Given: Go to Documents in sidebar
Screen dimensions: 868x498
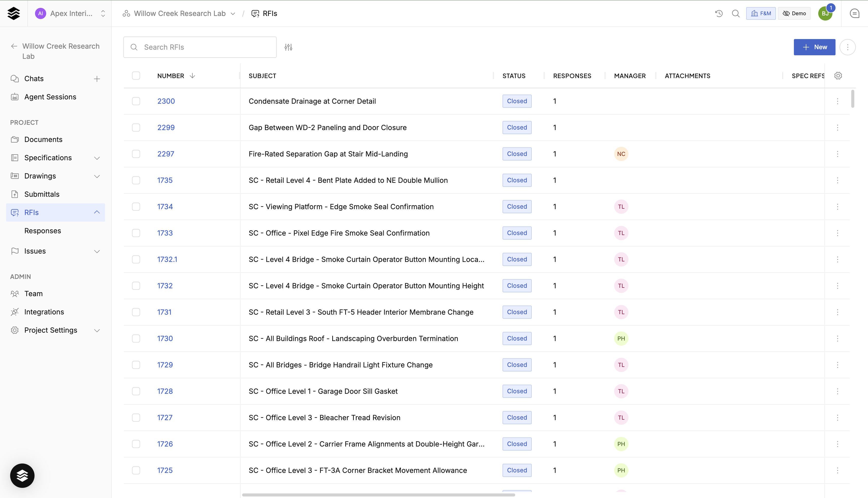Looking at the screenshot, I should coord(43,139).
